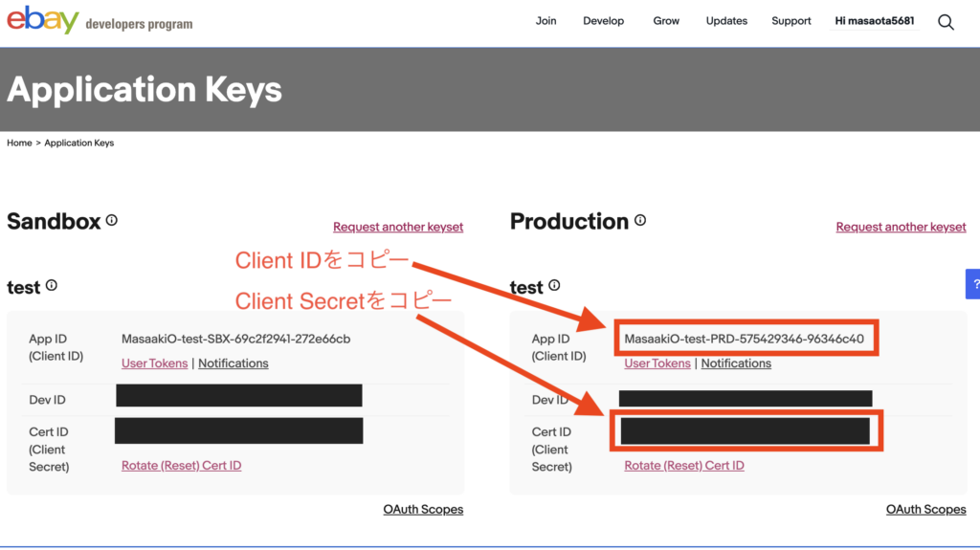The image size is (980, 550).
Task: Click info icon next to Sandbox heading
Action: 112,220
